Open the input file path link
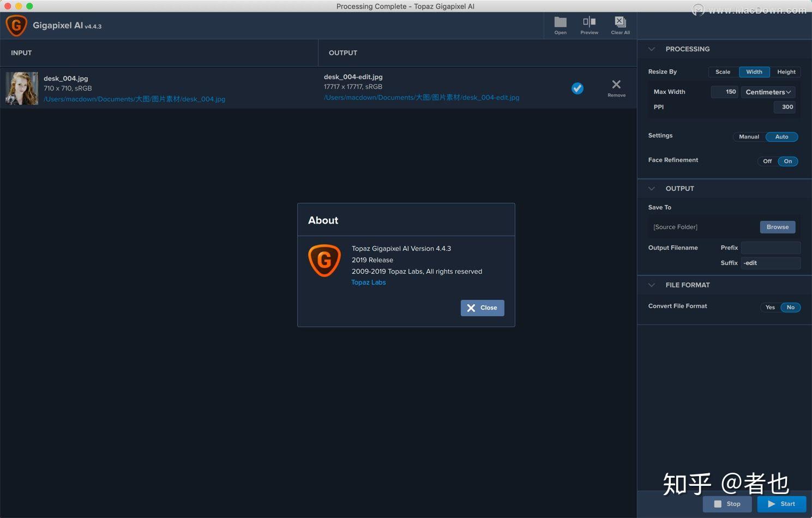 [x=134, y=99]
